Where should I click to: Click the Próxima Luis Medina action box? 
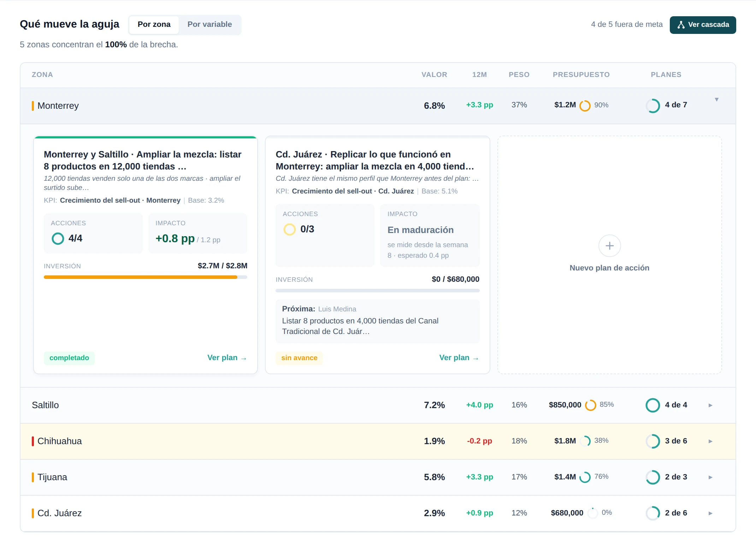tap(377, 321)
